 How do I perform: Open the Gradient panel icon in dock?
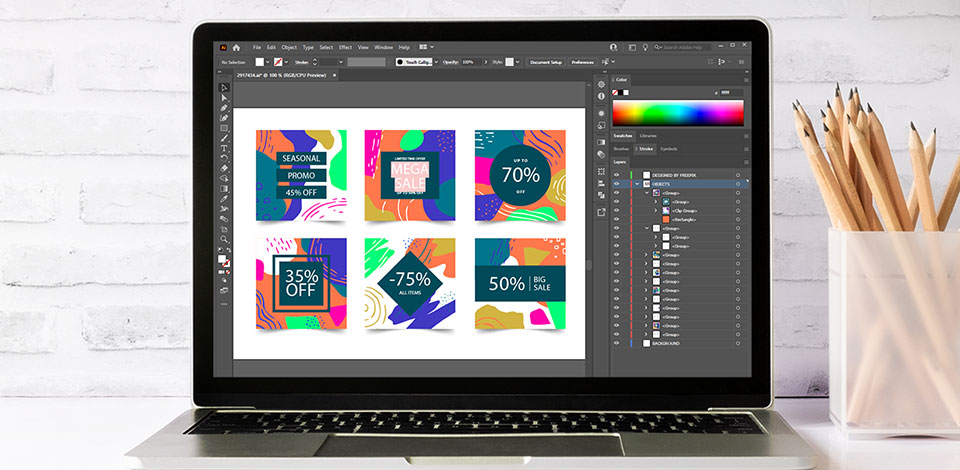tap(601, 142)
